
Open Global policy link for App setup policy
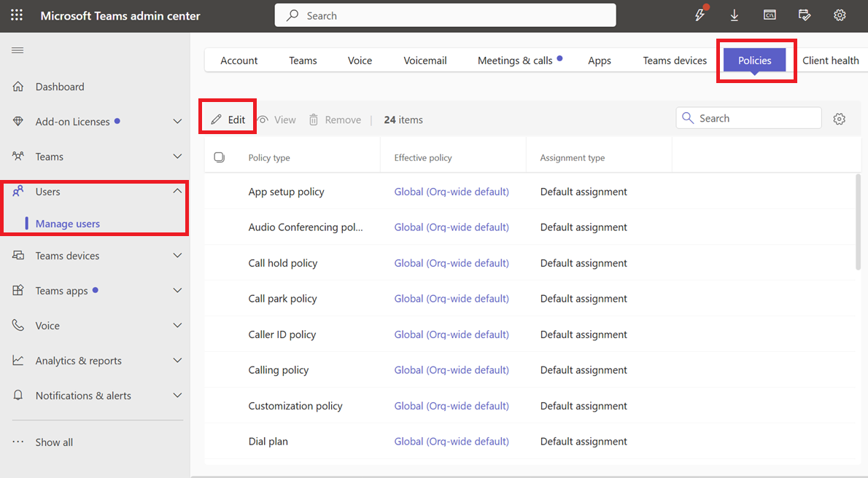[452, 192]
